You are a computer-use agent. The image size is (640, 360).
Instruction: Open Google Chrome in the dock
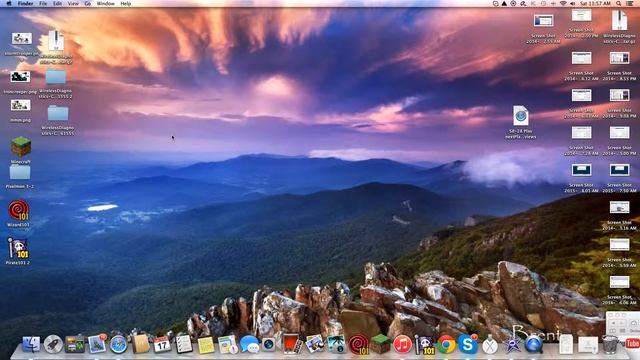(446, 345)
